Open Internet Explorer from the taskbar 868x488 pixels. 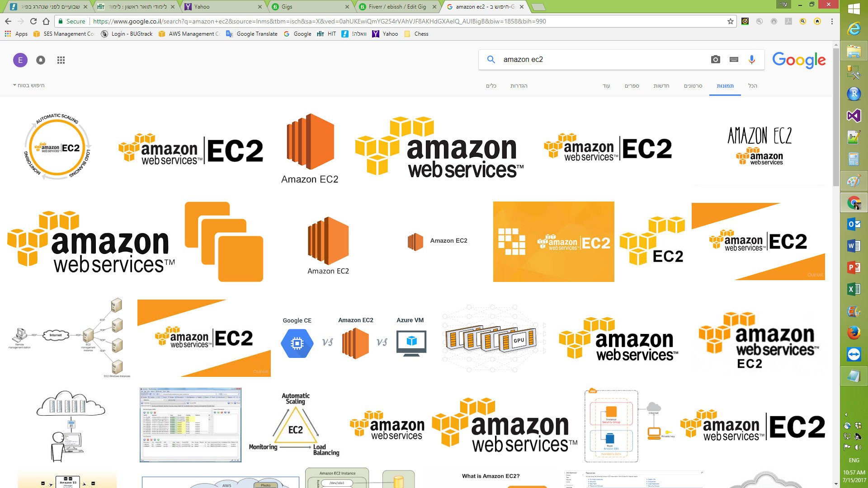tap(854, 29)
